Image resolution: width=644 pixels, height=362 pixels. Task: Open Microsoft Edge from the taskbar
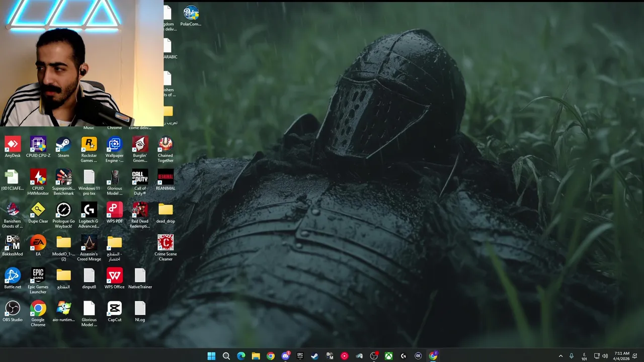(x=241, y=356)
